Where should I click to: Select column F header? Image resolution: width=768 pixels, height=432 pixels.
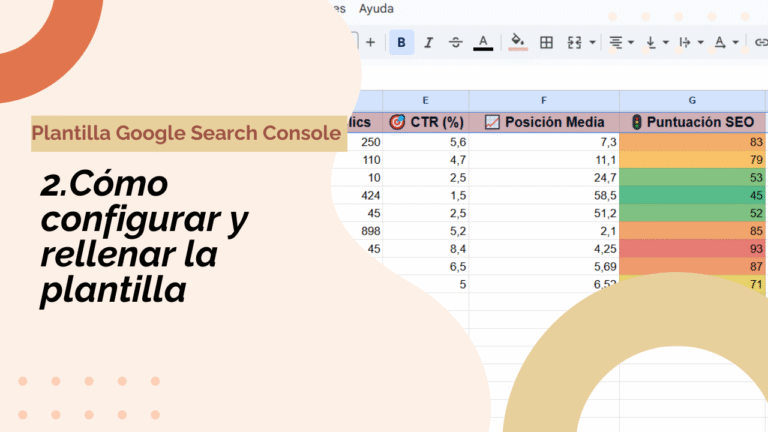(544, 100)
